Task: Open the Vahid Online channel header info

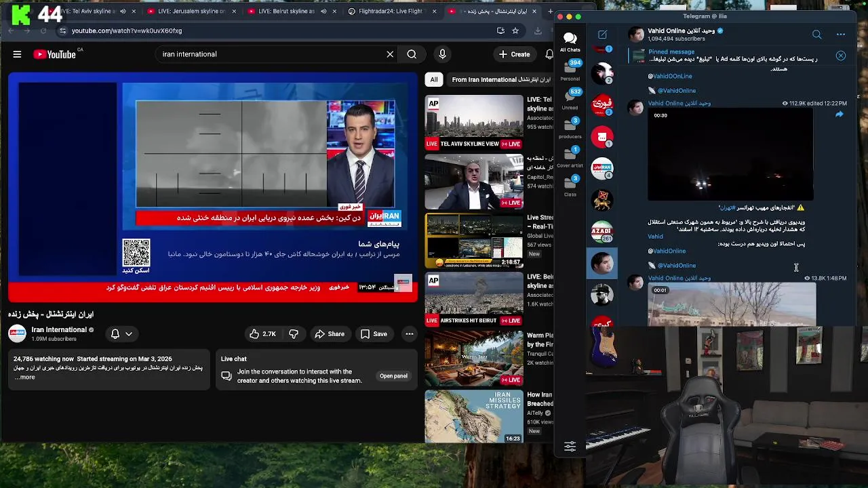Action: point(686,35)
